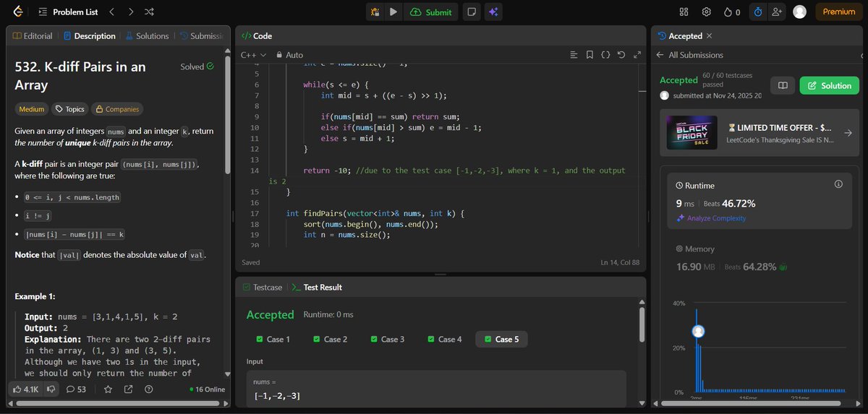The width and height of the screenshot is (868, 414).
Task: Switch to the Test Result tab
Action: (316, 287)
